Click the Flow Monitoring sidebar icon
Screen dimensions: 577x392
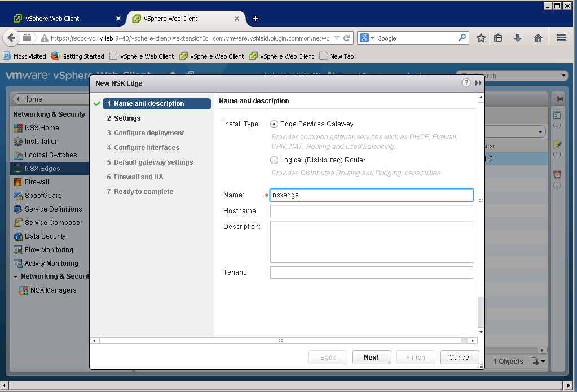tap(19, 250)
